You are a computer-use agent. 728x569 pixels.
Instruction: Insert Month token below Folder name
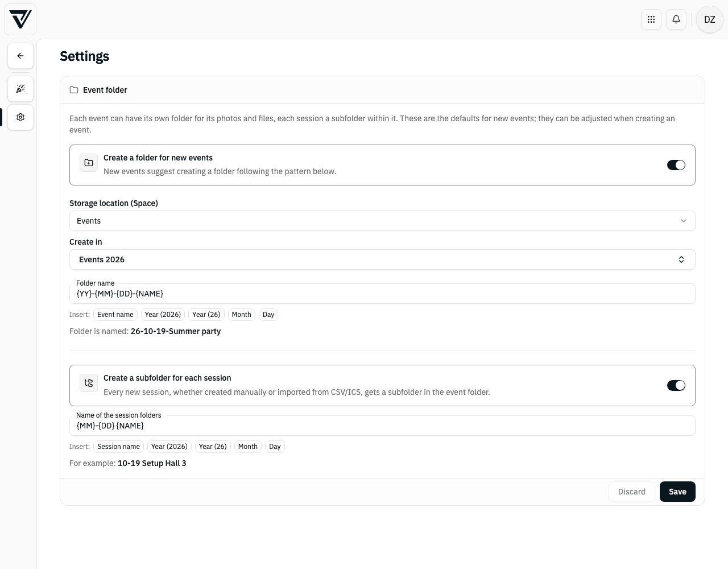(x=241, y=315)
